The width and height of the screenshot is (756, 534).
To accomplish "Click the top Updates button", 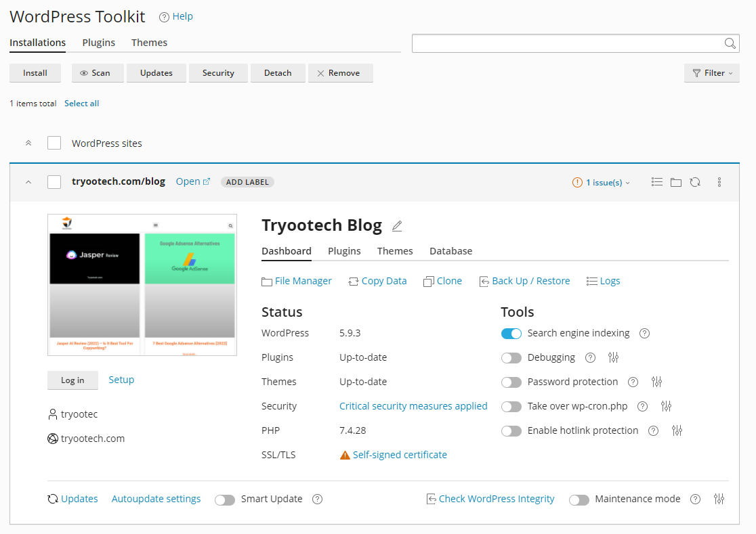I will pos(156,72).
